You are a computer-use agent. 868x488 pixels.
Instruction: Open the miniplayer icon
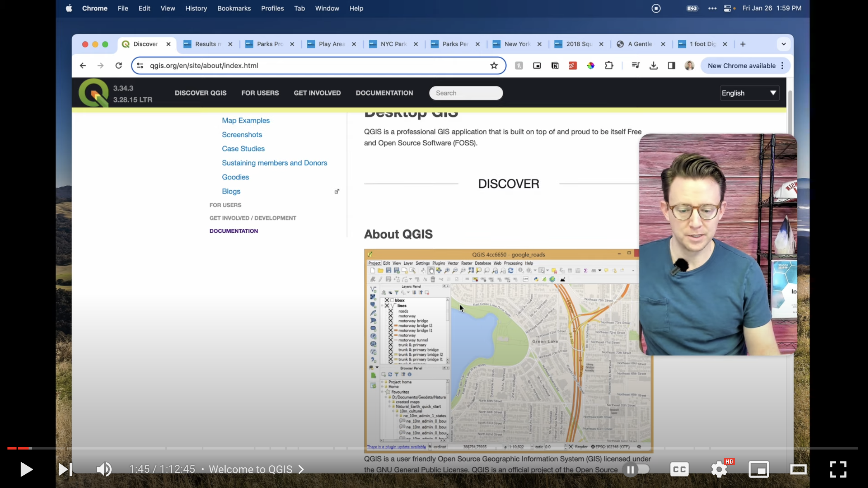[759, 469]
